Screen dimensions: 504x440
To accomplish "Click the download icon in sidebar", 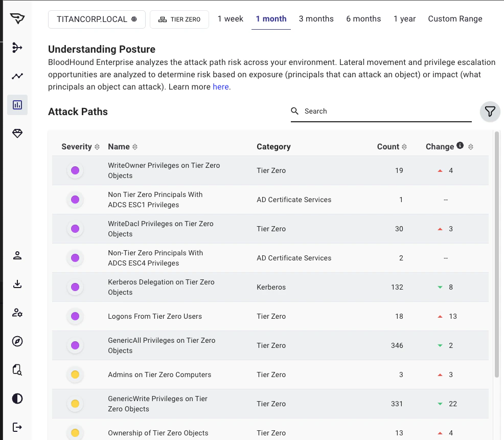I will pyautogui.click(x=17, y=284).
